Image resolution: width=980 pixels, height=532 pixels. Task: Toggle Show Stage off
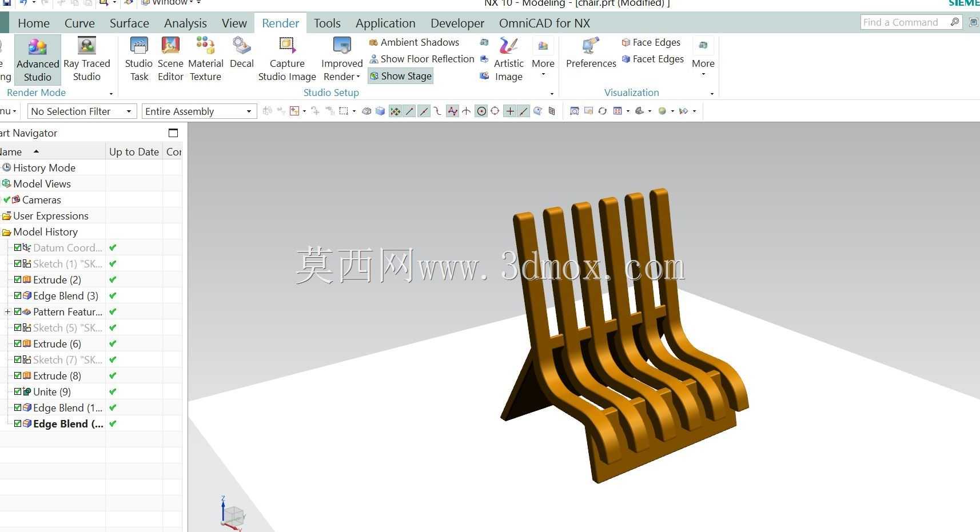point(400,76)
